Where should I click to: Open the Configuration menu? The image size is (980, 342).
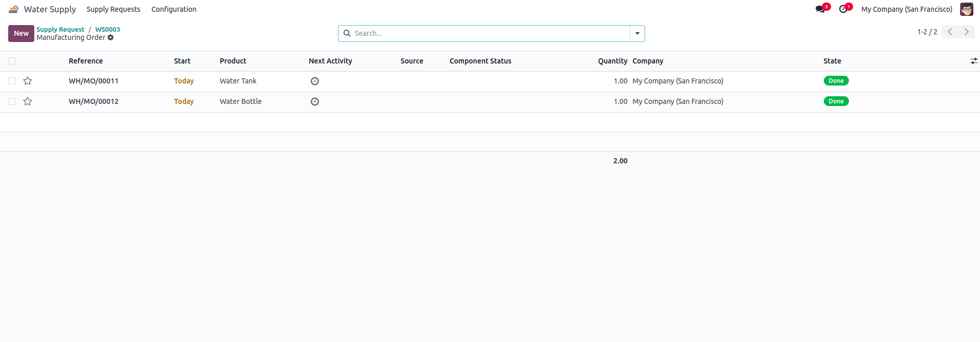[174, 9]
